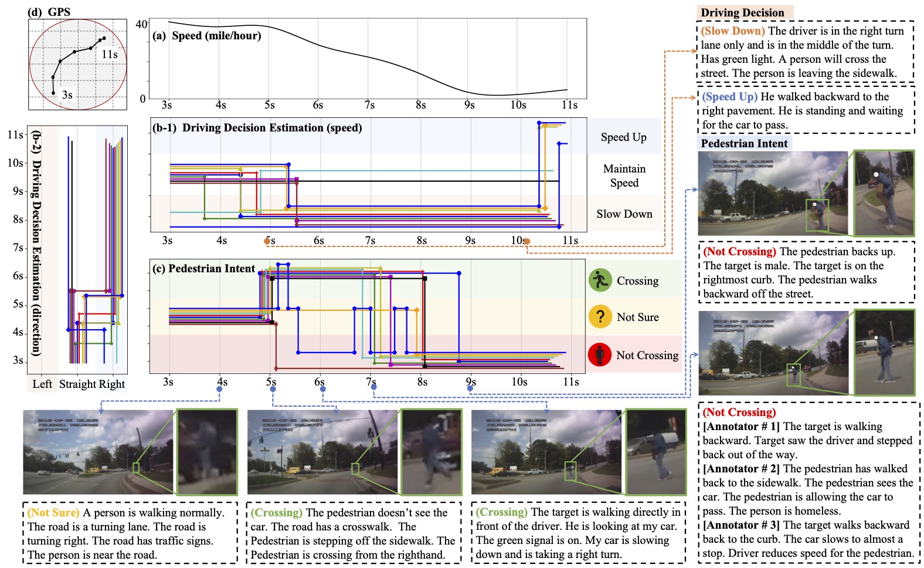Select the Slow Down row label

[x=624, y=214]
